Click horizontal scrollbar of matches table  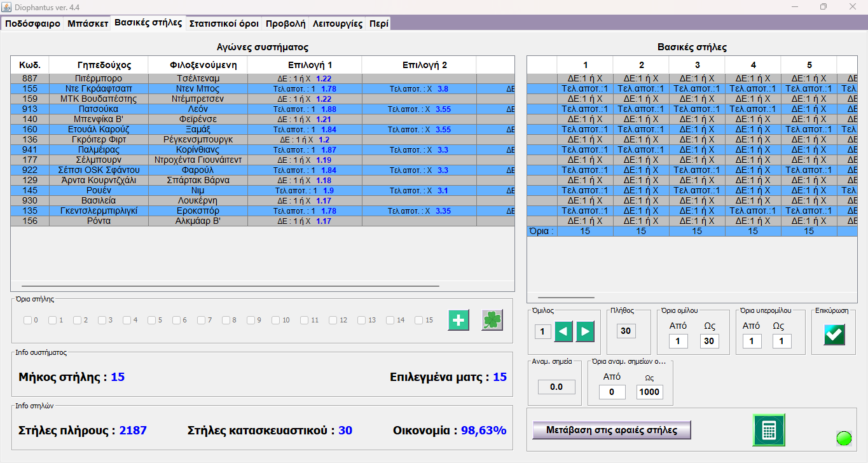(x=230, y=286)
